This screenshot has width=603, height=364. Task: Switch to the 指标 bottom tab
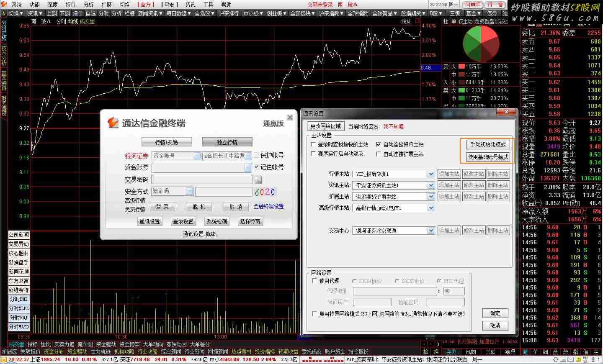point(32,344)
